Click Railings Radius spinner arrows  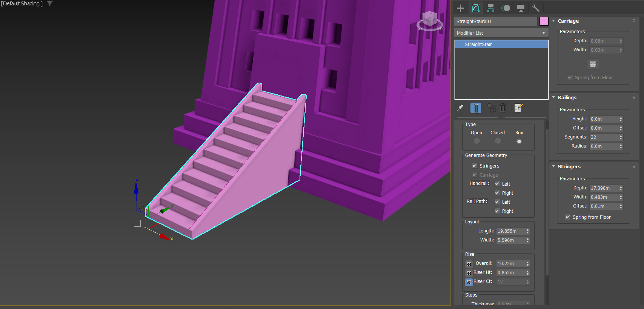point(621,146)
